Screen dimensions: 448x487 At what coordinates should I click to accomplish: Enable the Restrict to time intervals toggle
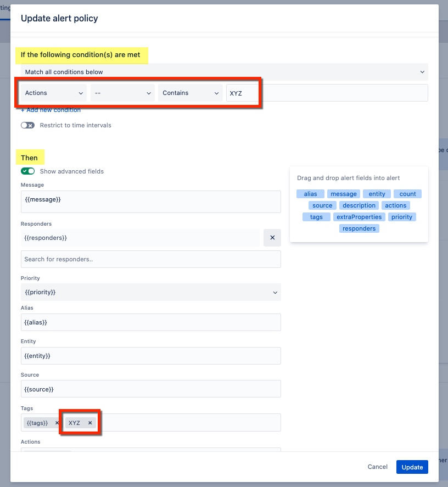[x=27, y=125]
